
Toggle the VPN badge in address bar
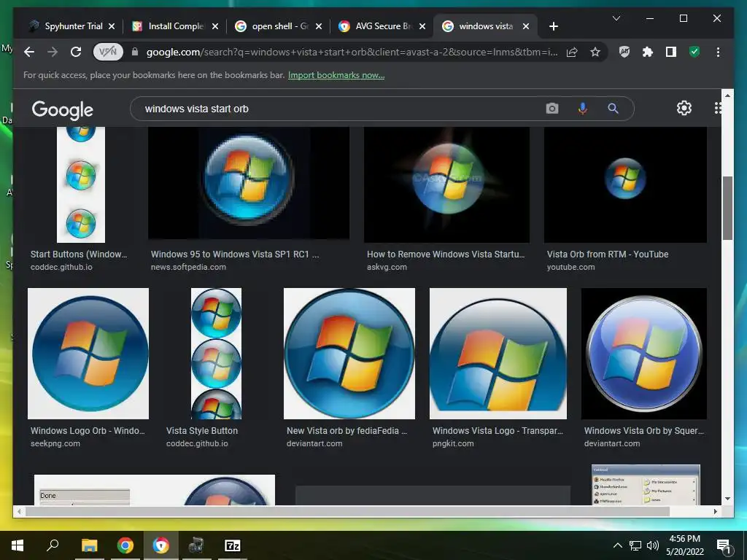[x=108, y=52]
